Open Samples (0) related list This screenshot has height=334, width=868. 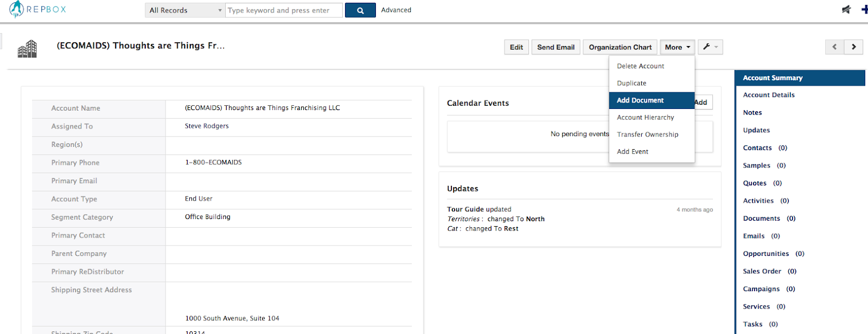pyautogui.click(x=764, y=165)
